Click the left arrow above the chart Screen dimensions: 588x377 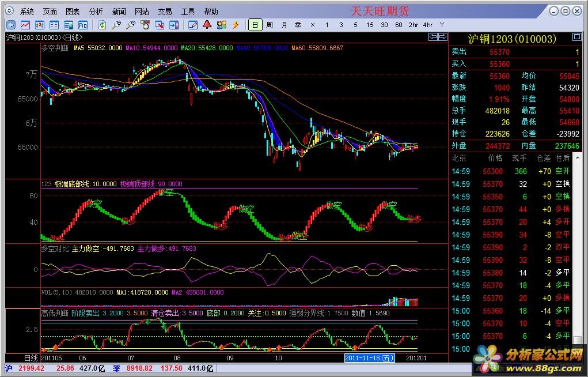(433, 37)
